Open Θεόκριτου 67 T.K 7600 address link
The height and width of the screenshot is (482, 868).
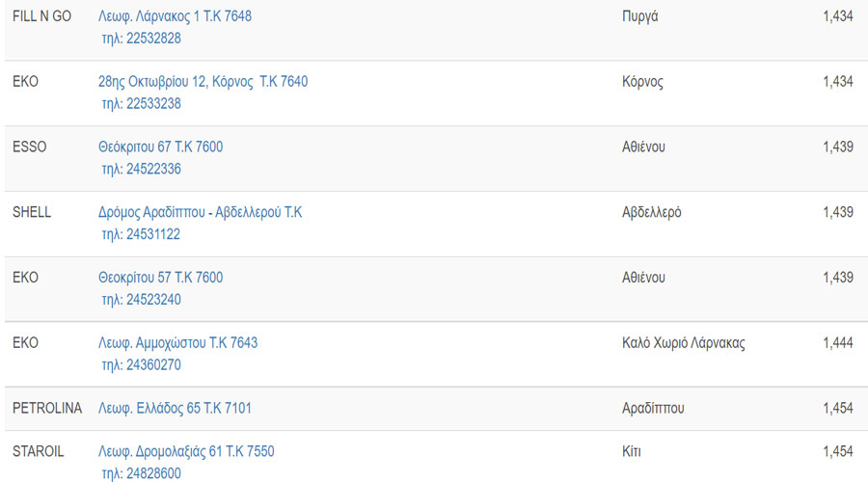pyautogui.click(x=160, y=147)
